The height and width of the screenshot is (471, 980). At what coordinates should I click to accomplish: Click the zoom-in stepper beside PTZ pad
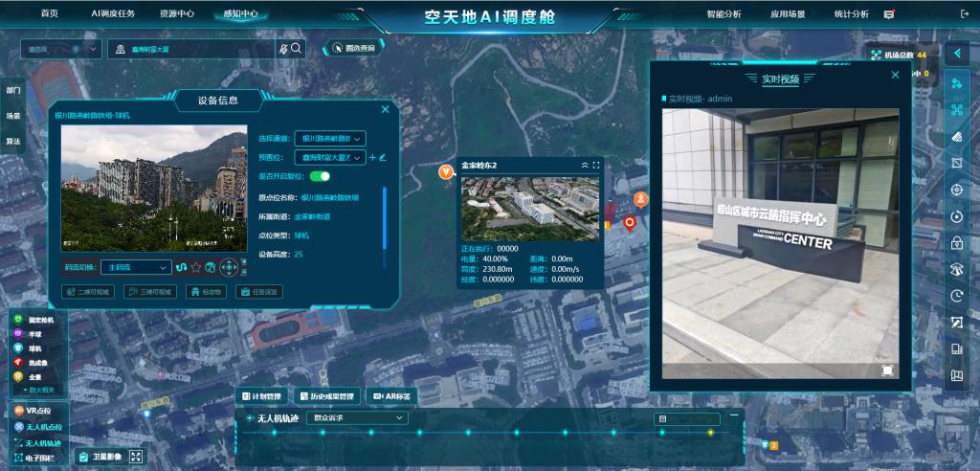pyautogui.click(x=244, y=262)
